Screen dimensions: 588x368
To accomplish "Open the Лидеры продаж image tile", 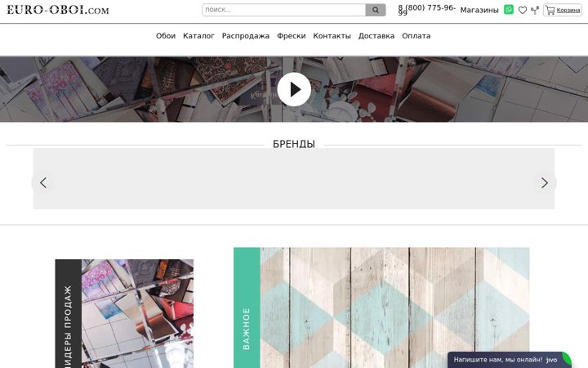I will (124, 313).
